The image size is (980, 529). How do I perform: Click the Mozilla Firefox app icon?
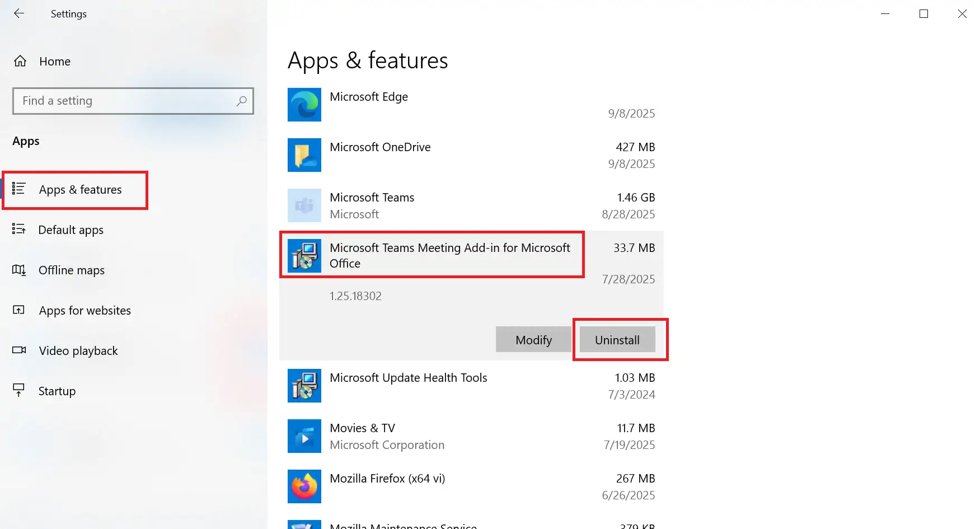pos(304,486)
